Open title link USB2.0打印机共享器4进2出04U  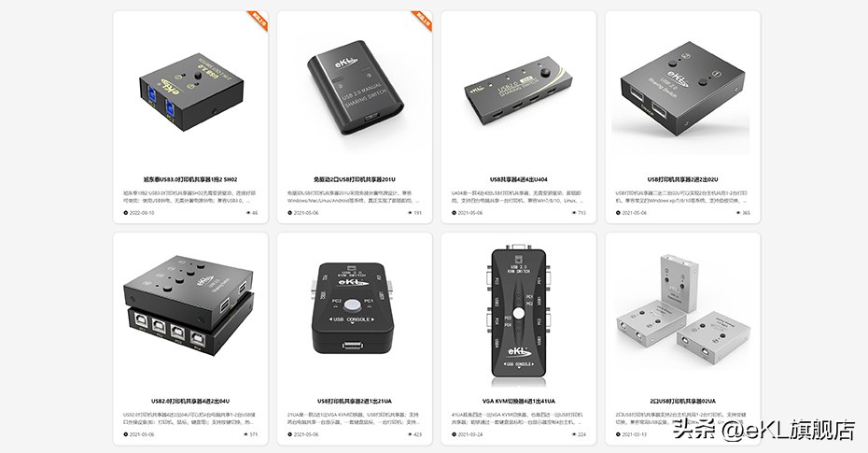(190, 401)
